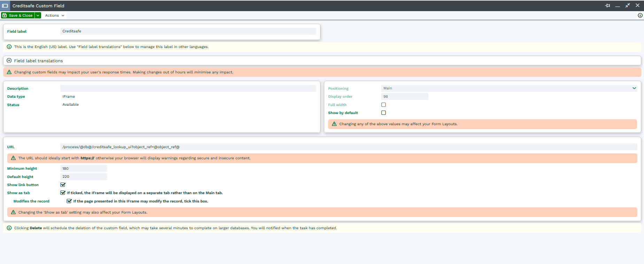Click the Save & Close button
The height and width of the screenshot is (264, 644).
click(18, 15)
